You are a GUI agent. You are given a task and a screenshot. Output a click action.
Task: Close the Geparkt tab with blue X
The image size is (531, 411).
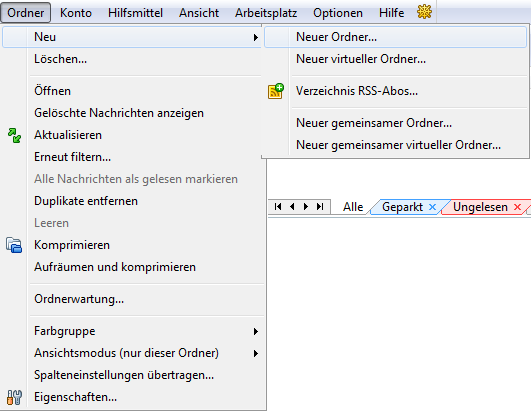click(x=432, y=207)
